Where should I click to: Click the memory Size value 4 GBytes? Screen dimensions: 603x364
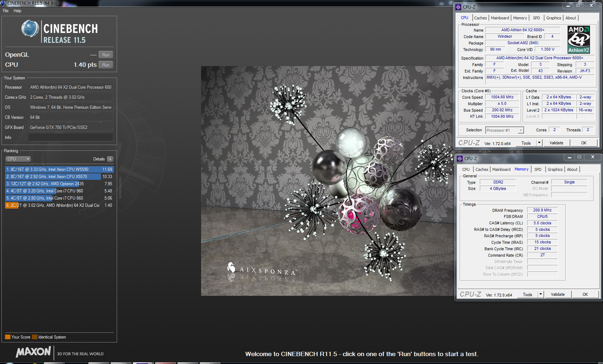coord(498,189)
